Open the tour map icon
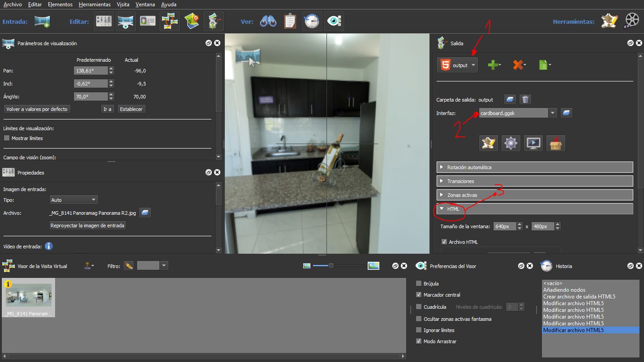644x362 pixels. pos(192,21)
